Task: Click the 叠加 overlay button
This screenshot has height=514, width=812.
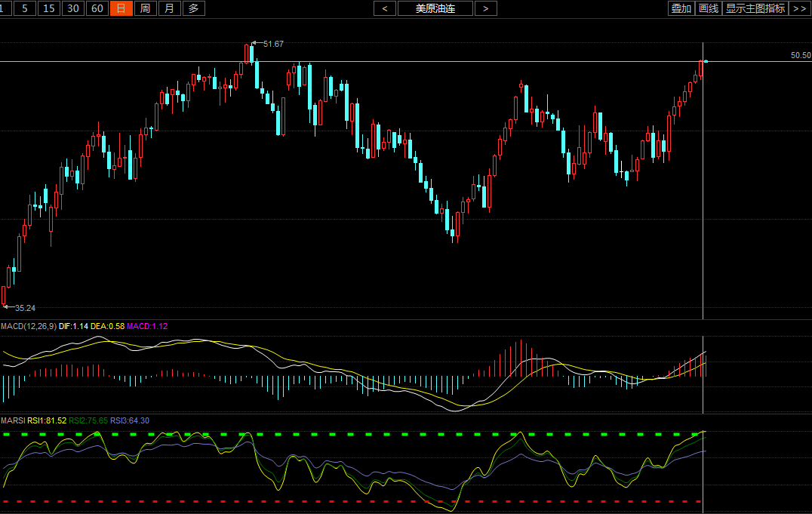Action: (x=681, y=8)
